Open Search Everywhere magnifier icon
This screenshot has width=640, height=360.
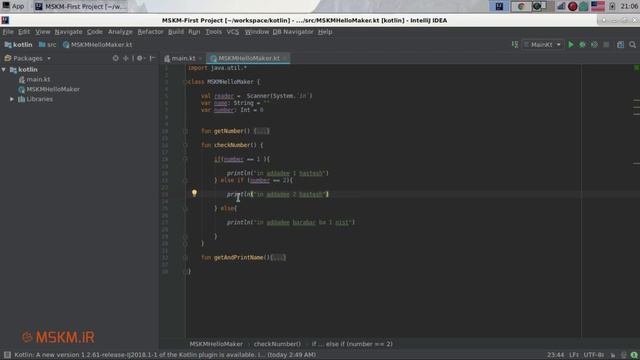coord(632,45)
